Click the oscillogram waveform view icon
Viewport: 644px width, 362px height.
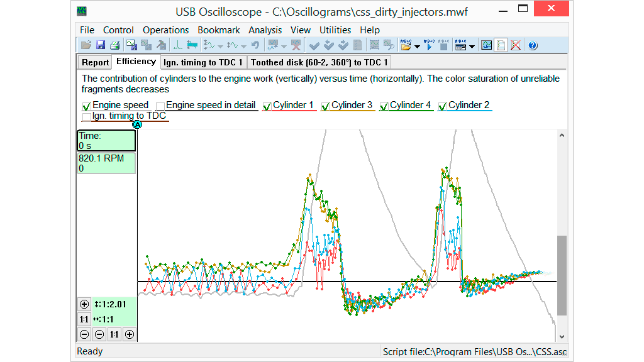coord(486,45)
